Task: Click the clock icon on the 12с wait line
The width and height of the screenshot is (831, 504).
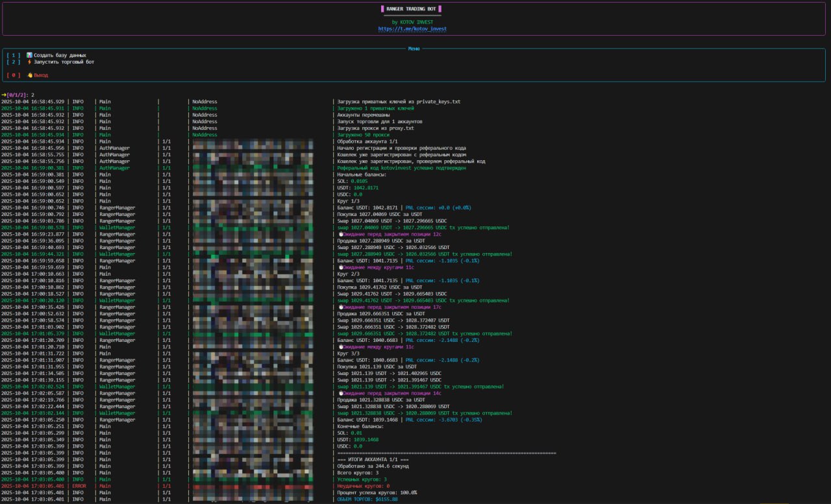Action: click(x=340, y=234)
